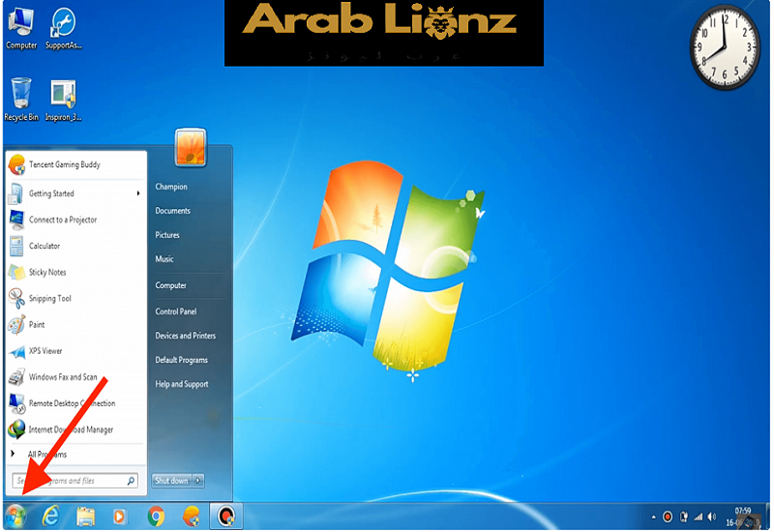Open Music from Start menu
774x532 pixels.
164,259
